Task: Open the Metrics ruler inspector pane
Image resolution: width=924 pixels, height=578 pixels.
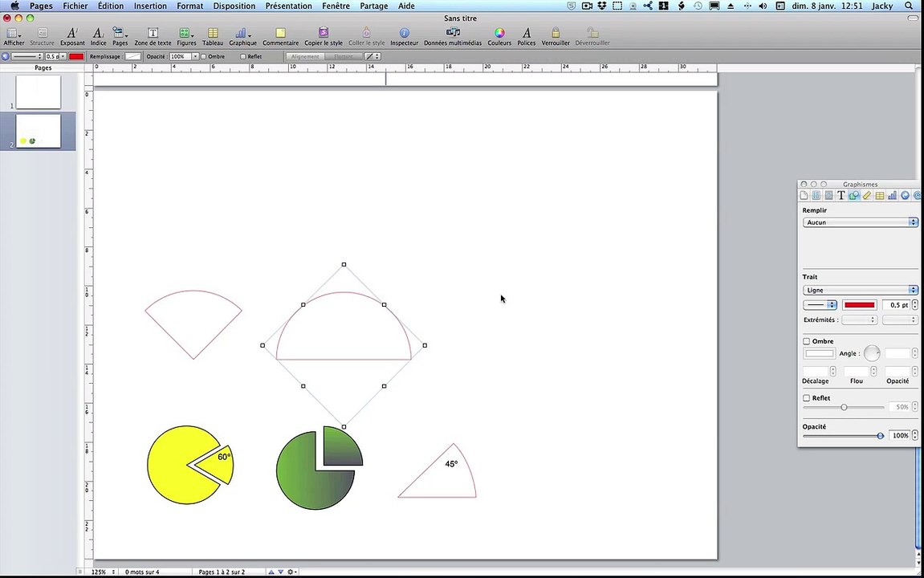Action: click(867, 196)
